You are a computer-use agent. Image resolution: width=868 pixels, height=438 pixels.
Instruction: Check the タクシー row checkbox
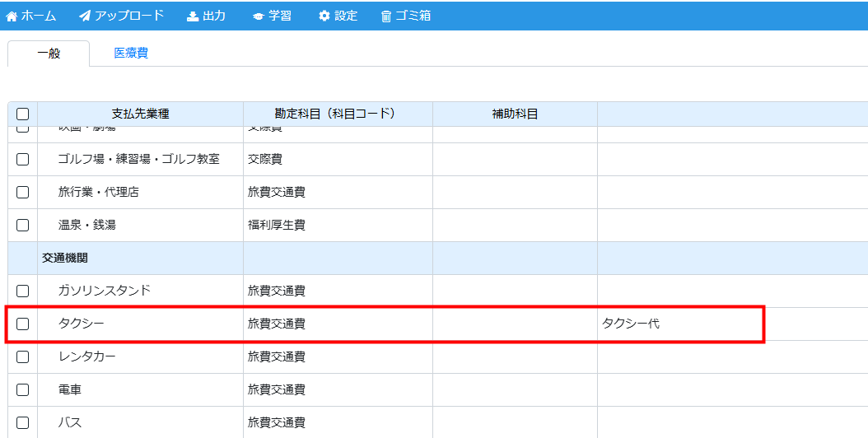coord(23,324)
